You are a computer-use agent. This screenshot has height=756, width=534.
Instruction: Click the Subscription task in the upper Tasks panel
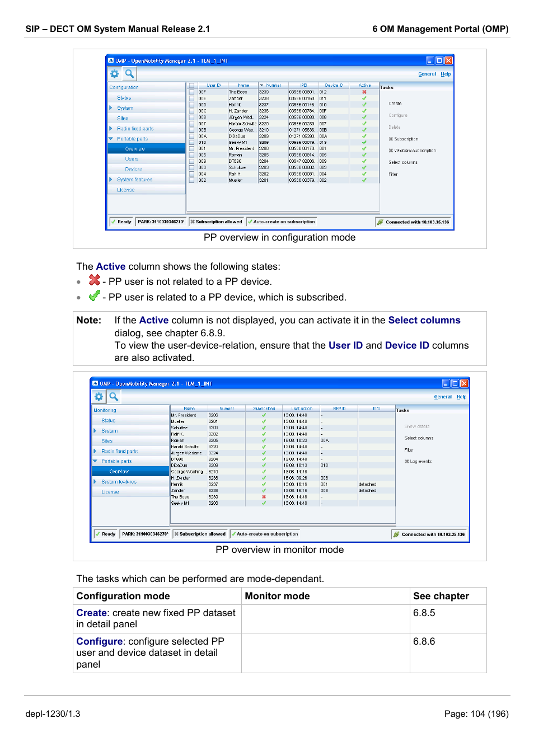click(406, 139)
